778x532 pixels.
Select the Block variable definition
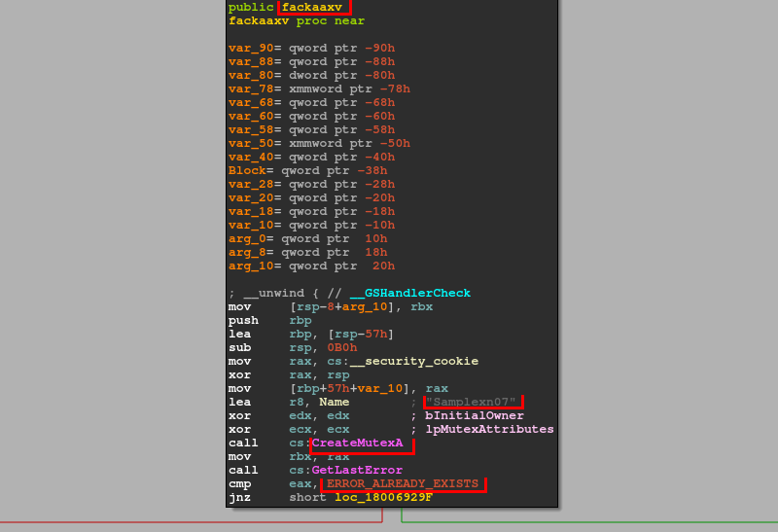click(x=307, y=171)
